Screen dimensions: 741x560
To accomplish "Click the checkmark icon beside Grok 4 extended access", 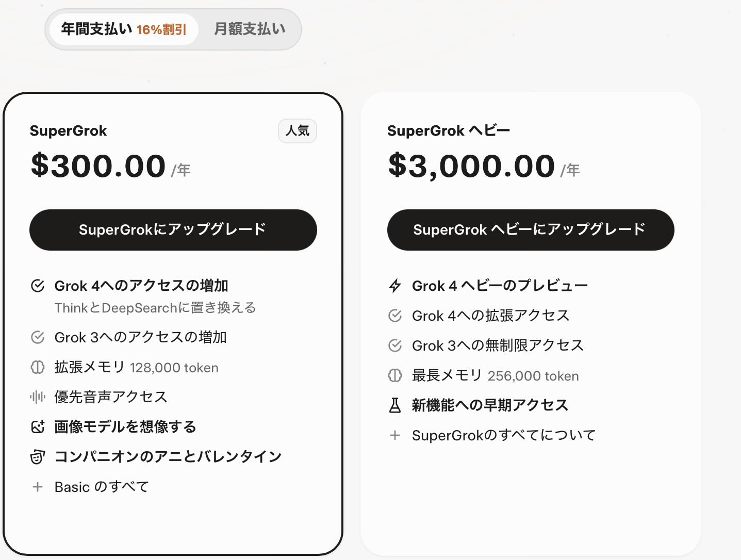I will [395, 316].
